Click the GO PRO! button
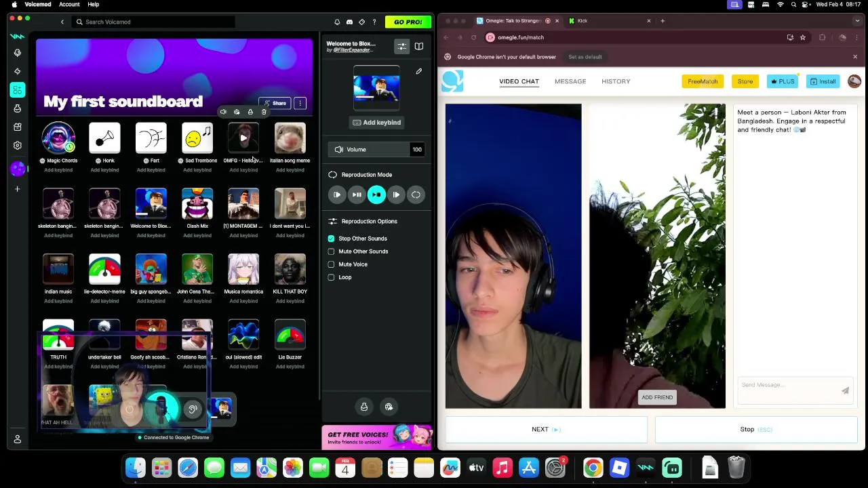Viewport: 868px width, 488px height. (408, 22)
